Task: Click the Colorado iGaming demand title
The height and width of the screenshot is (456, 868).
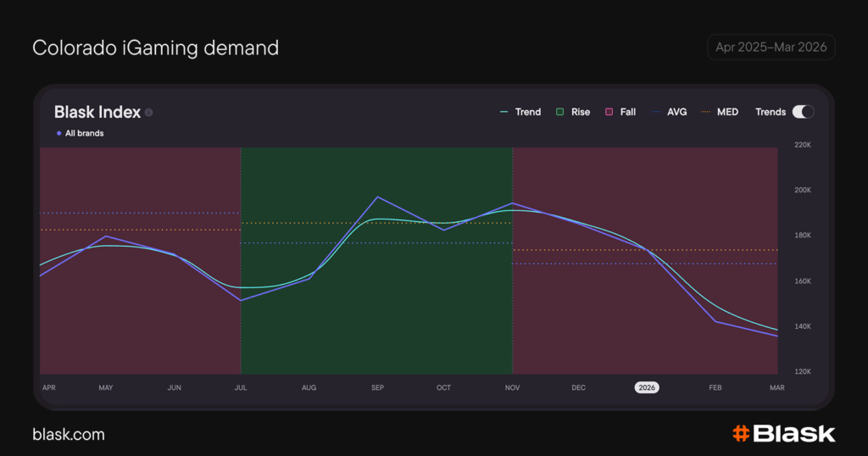Action: click(155, 48)
